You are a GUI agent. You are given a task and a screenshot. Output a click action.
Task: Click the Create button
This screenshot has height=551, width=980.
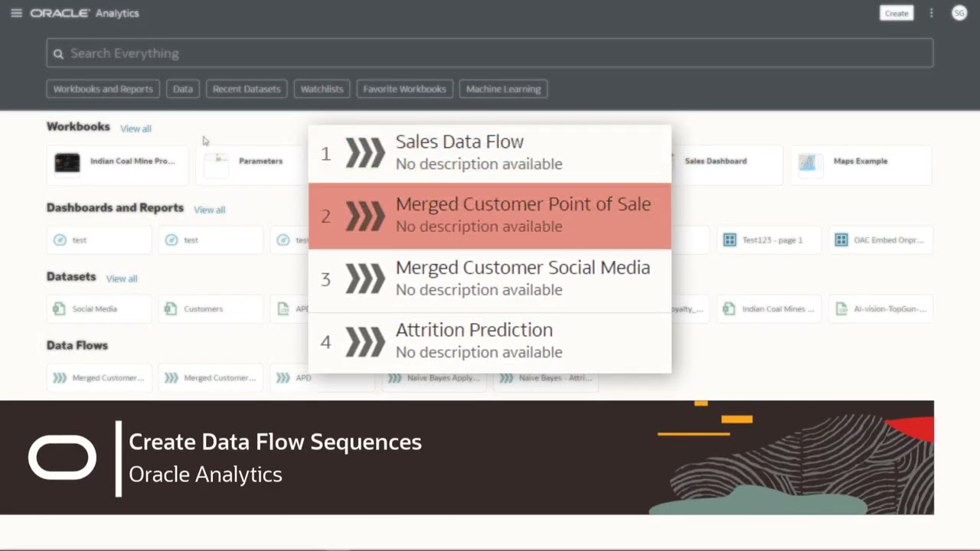[897, 13]
